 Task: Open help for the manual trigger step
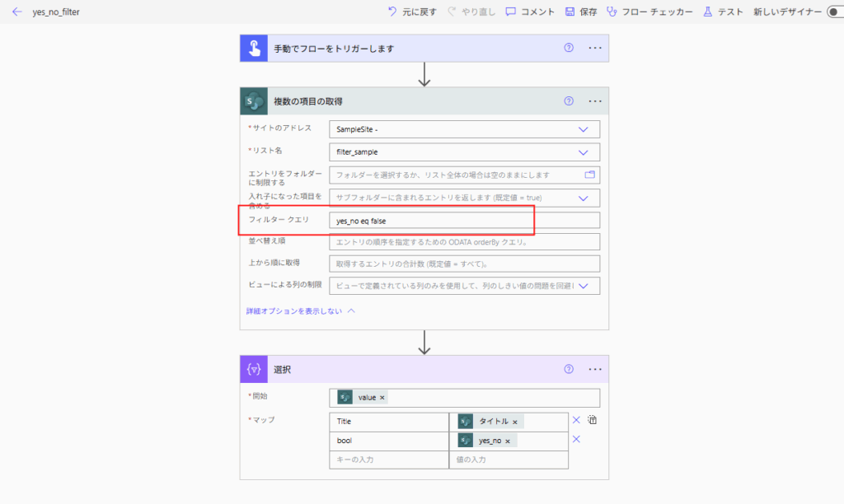pos(569,48)
